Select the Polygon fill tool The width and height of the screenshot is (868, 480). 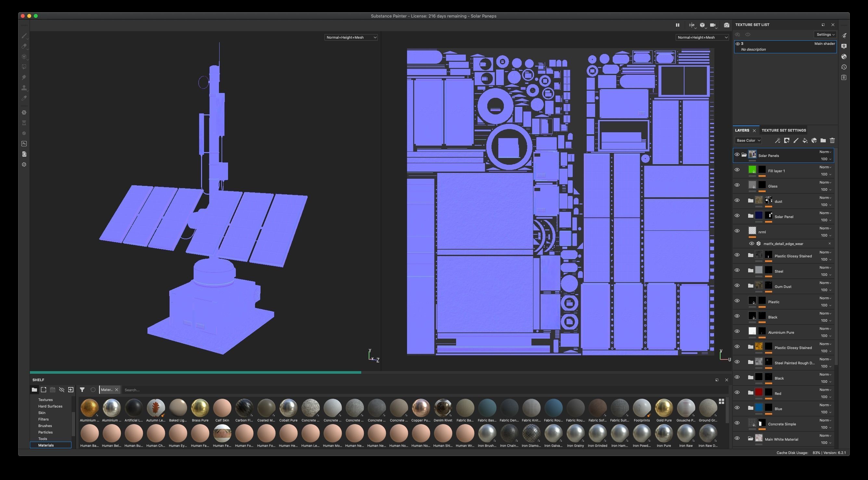(x=24, y=67)
